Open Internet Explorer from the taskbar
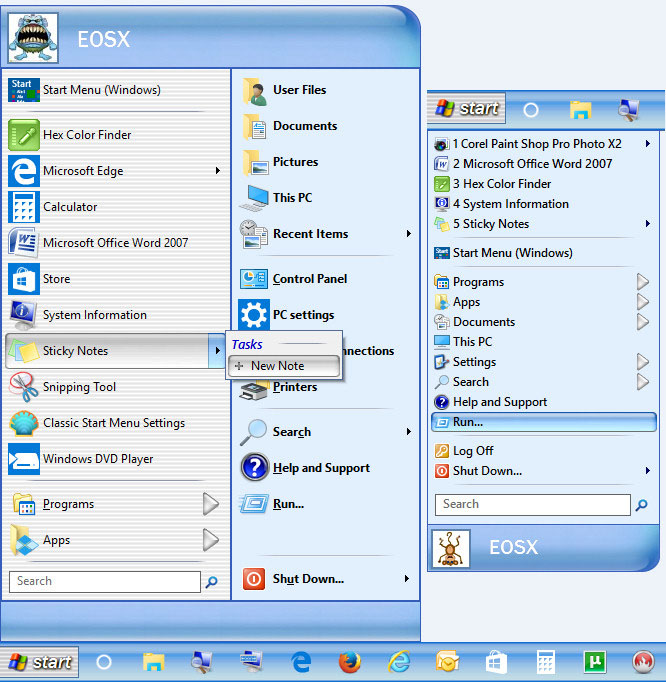Image resolution: width=666 pixels, height=682 pixels. 399,662
